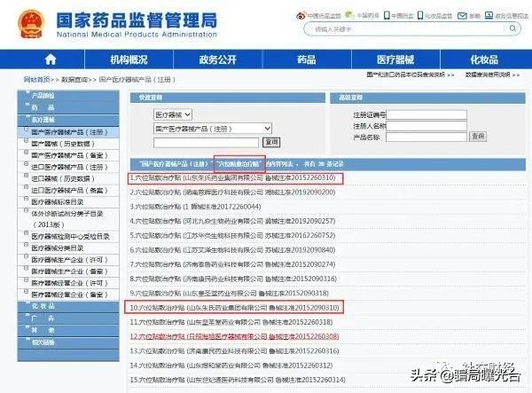Open 数据查询使用说明 link
532x393 pixels.
coord(488,75)
